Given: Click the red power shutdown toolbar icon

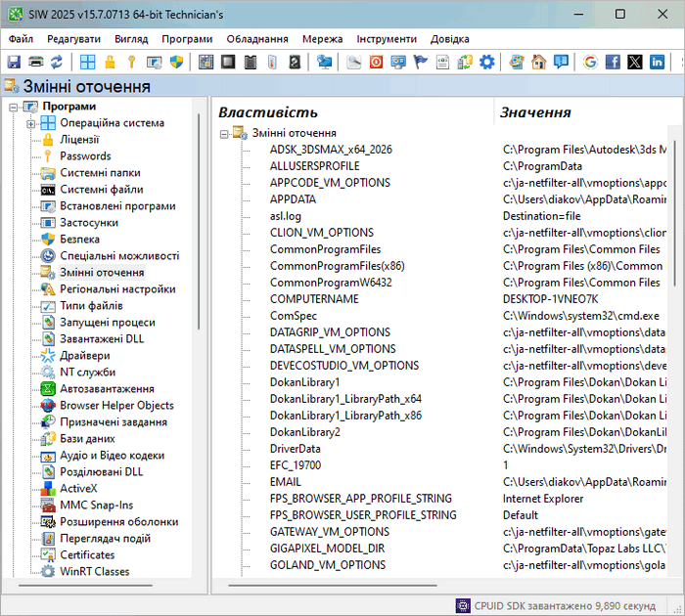Looking at the screenshot, I should click(376, 62).
